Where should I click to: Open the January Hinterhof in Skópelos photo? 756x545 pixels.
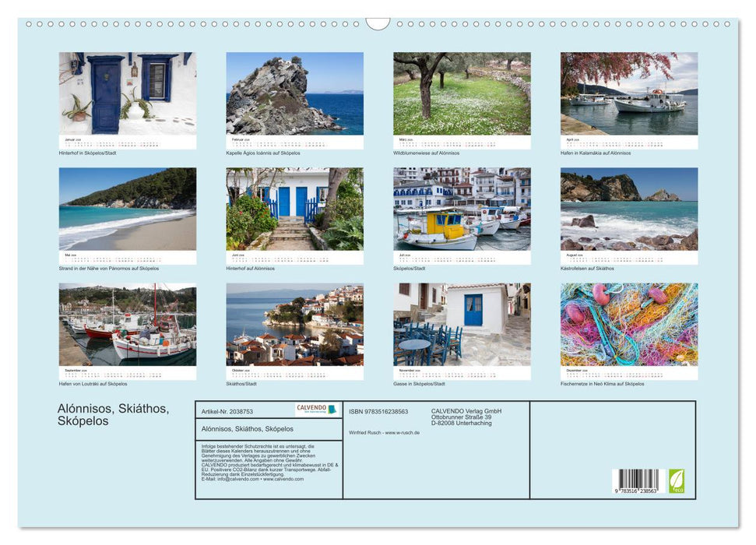[125, 93]
